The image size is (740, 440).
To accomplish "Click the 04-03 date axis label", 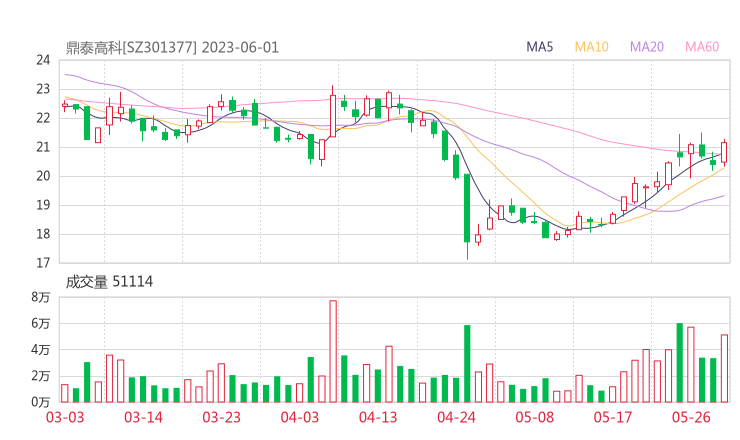I will point(300,418).
